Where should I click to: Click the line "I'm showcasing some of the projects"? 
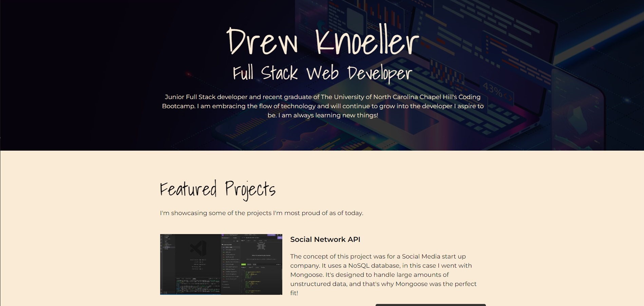tap(262, 213)
